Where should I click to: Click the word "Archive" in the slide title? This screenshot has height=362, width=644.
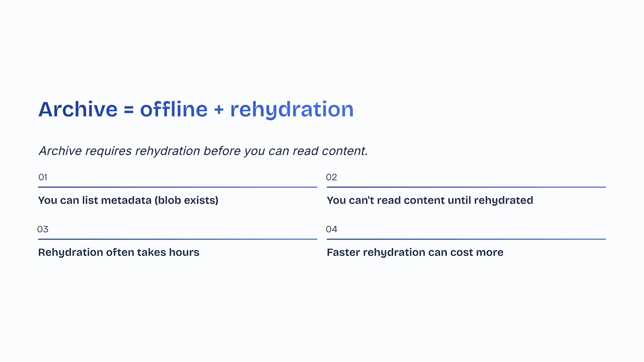(78, 109)
